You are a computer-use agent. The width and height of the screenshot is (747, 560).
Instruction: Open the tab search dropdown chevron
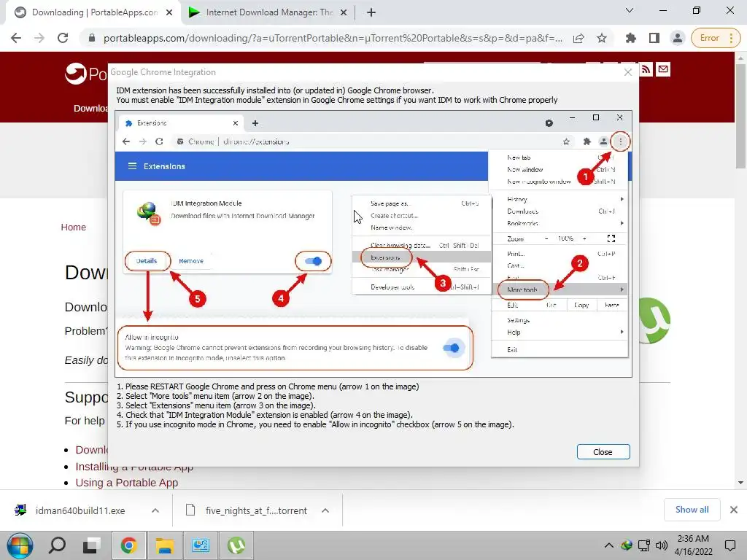pos(630,10)
